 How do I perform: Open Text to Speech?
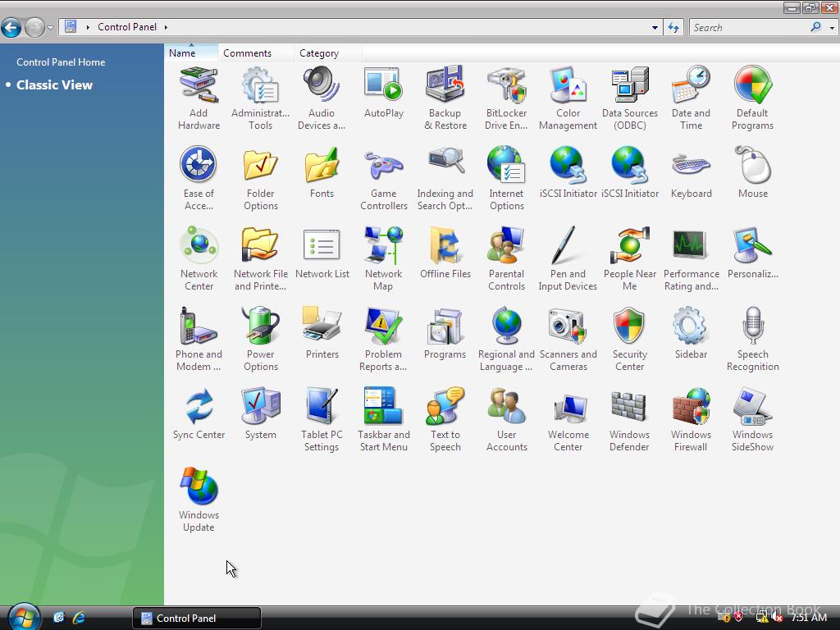(445, 419)
